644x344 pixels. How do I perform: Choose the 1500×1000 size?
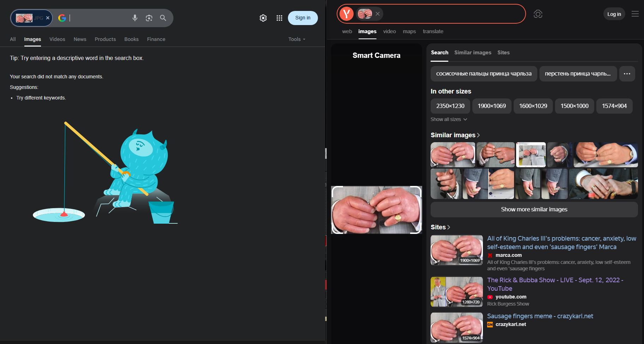574,106
